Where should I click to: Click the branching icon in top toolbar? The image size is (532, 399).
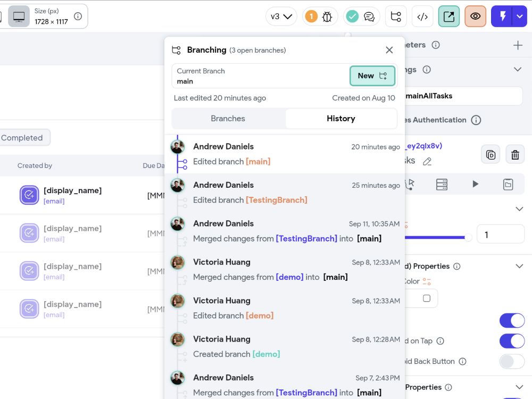pyautogui.click(x=396, y=16)
